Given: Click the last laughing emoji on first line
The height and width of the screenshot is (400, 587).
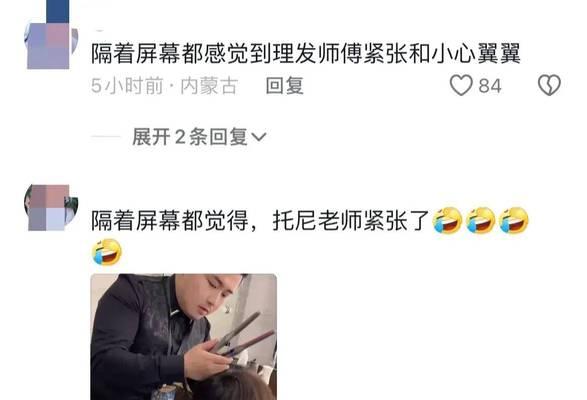Looking at the screenshot, I should (x=514, y=220).
